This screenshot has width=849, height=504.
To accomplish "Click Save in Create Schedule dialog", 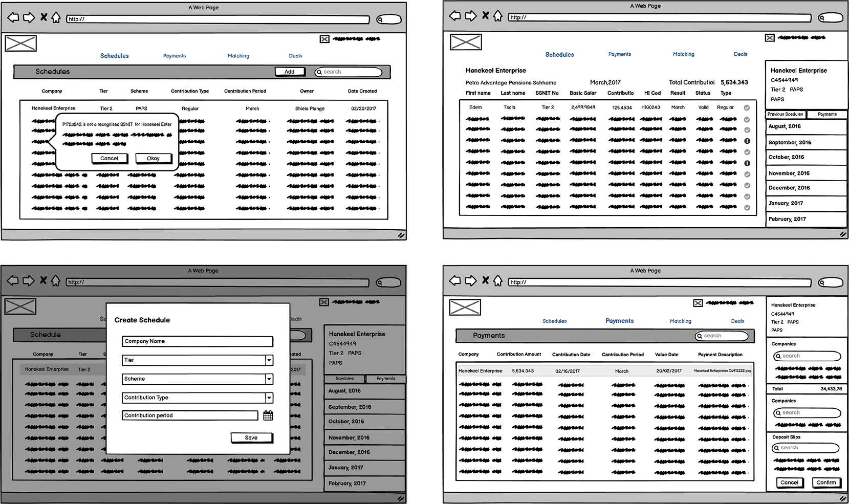I will 251,437.
